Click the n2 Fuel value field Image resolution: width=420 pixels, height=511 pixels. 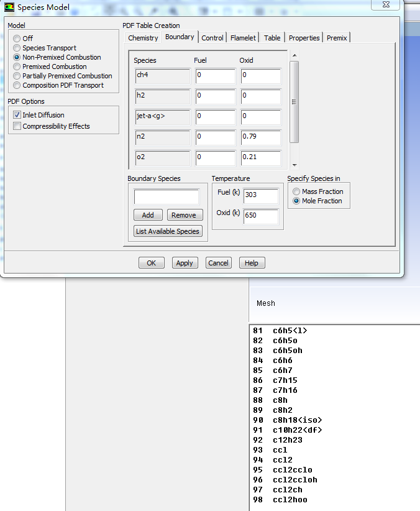tap(216, 138)
